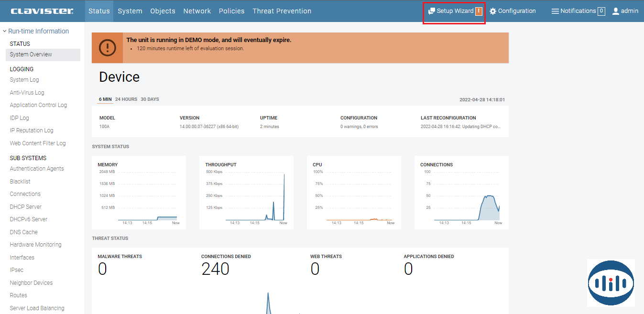Click the orange Setup Wizard alert badge
This screenshot has height=314, width=644.
(479, 11)
